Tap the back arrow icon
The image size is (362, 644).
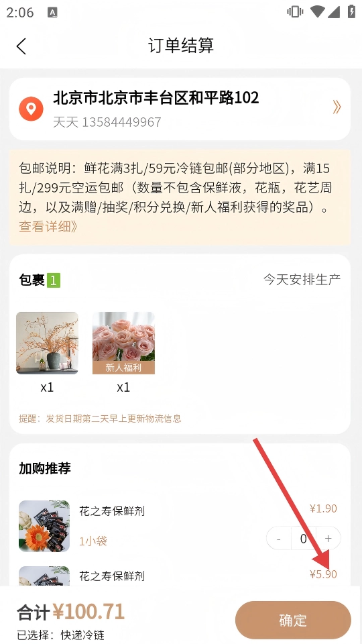[x=21, y=46]
